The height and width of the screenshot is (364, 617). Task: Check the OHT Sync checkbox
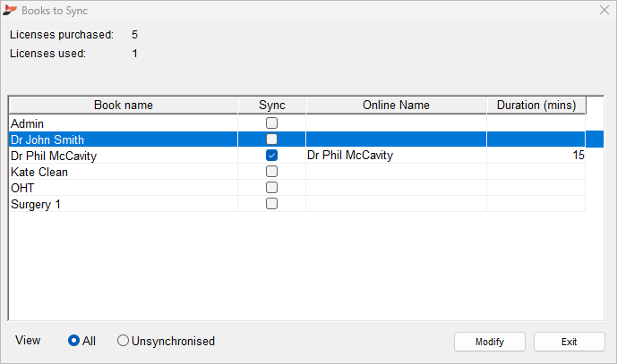pos(272,188)
